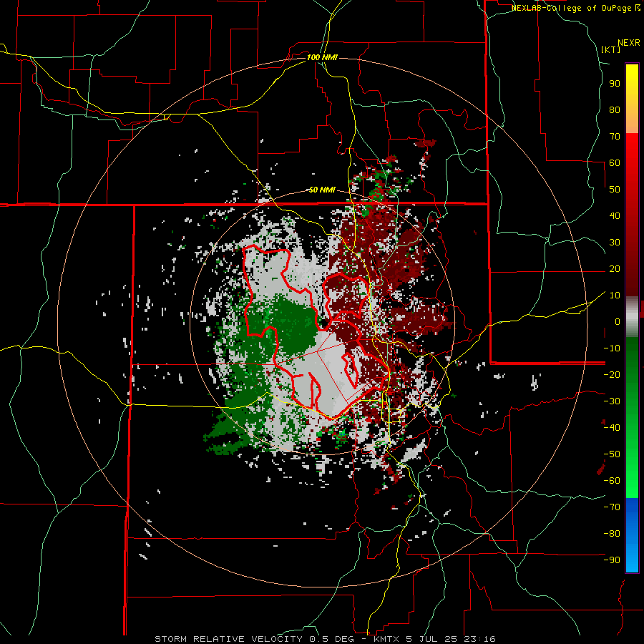Select the 60 value on velocity scale
This screenshot has height=644, width=644.
(615, 162)
